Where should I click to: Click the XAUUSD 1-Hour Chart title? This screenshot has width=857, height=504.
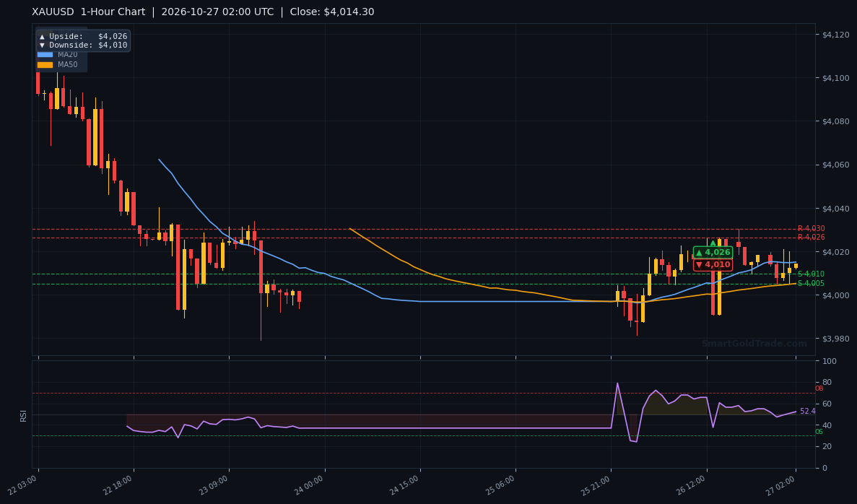coord(89,12)
